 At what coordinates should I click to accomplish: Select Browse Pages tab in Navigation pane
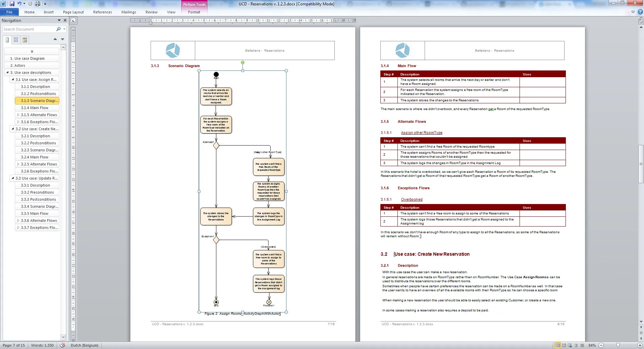click(x=15, y=40)
